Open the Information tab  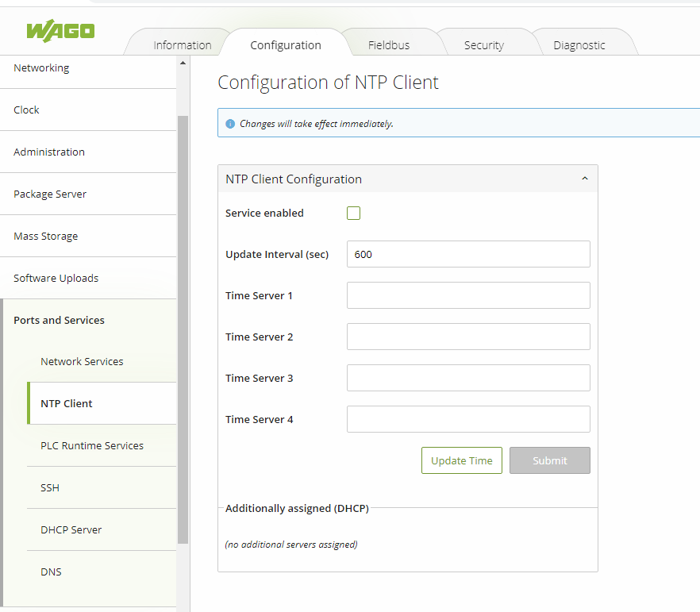183,45
